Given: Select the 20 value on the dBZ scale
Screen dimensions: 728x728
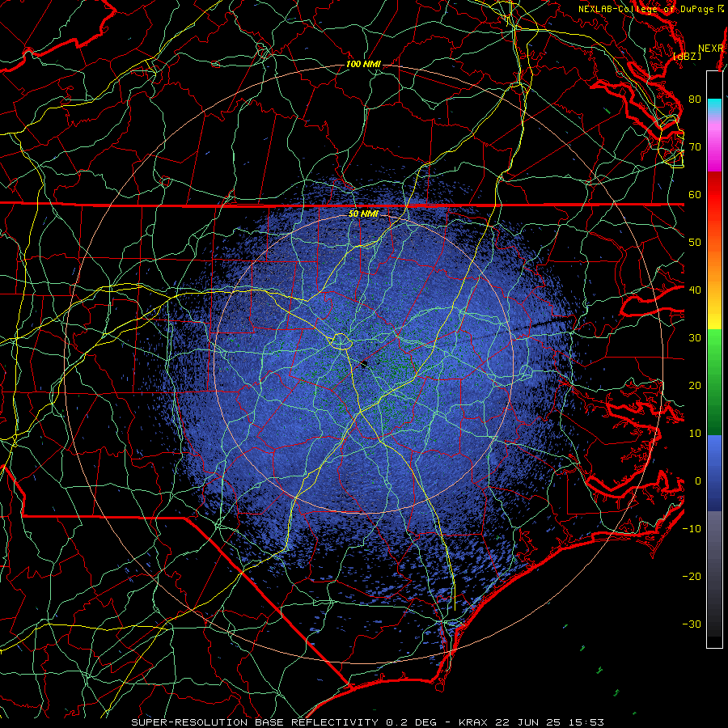Looking at the screenshot, I should coord(695,386).
